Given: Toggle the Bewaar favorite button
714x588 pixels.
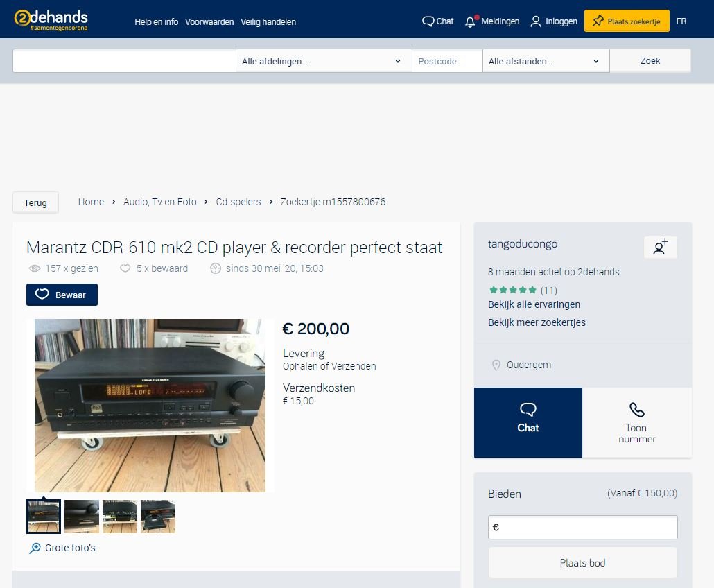Looking at the screenshot, I should coord(62,295).
